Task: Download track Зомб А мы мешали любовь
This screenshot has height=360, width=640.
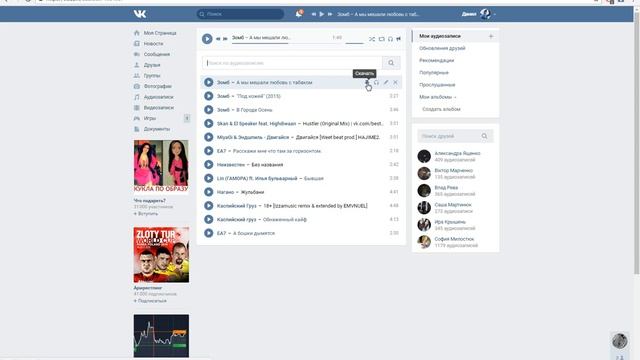Action: click(367, 82)
